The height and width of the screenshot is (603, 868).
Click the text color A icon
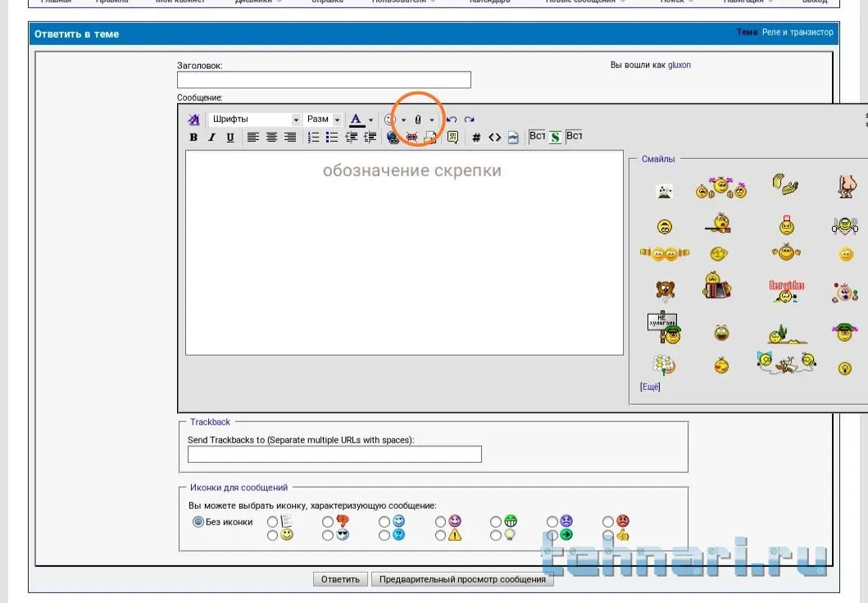click(x=356, y=120)
